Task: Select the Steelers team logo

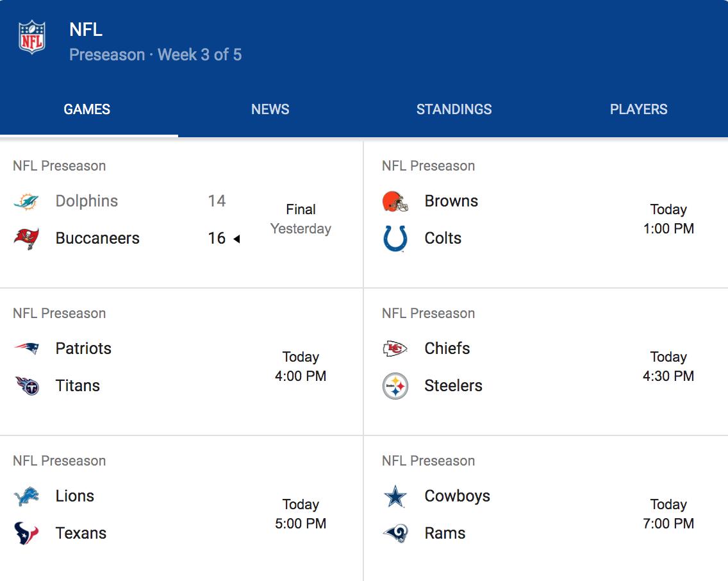Action: point(395,386)
